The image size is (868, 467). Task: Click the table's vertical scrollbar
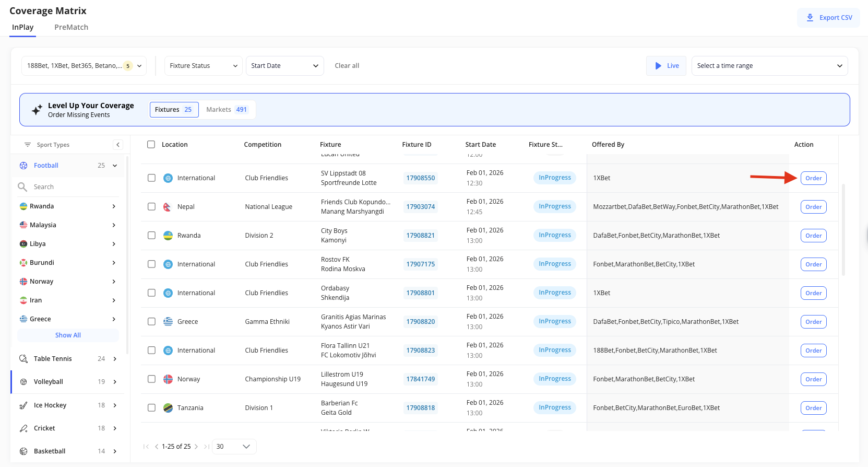click(843, 230)
